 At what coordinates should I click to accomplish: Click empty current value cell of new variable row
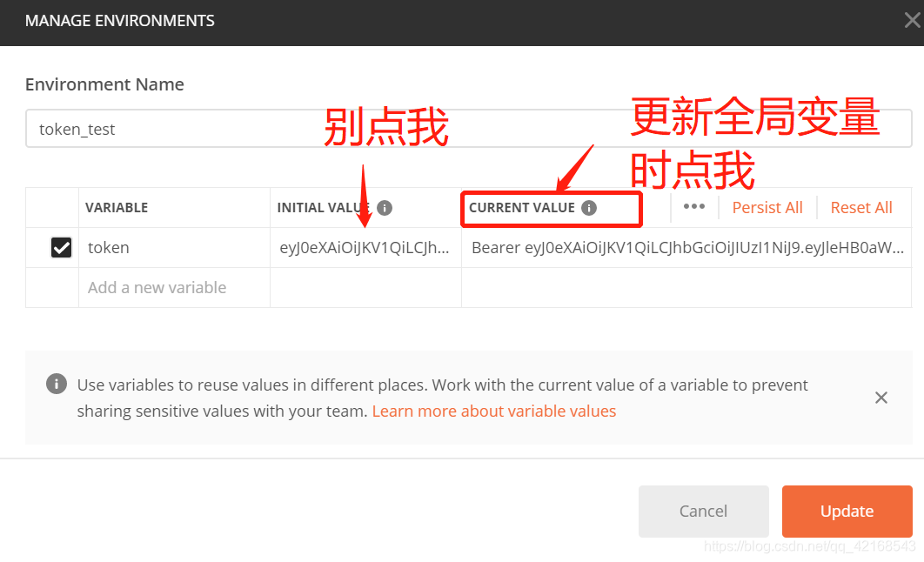[x=686, y=287]
